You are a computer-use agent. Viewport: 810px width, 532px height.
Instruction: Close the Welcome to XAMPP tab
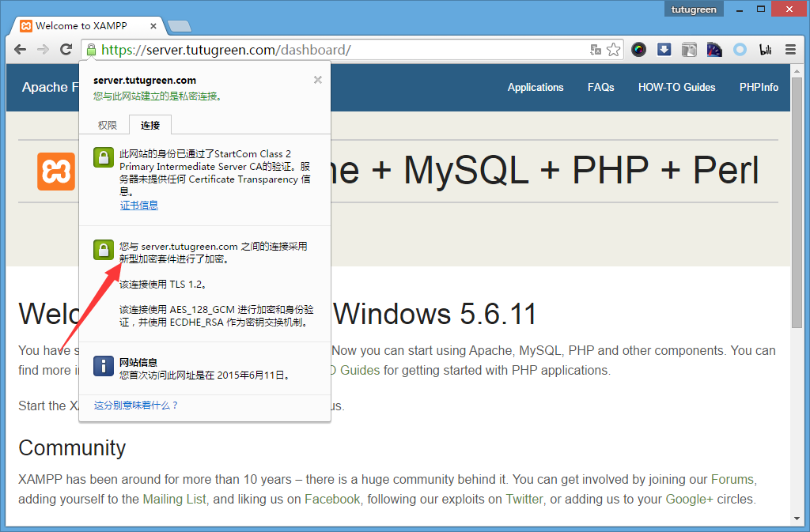[153, 26]
